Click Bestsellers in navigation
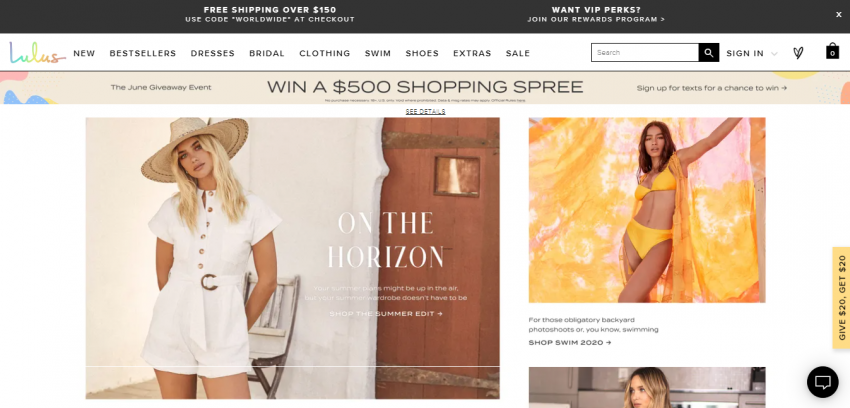 [143, 53]
